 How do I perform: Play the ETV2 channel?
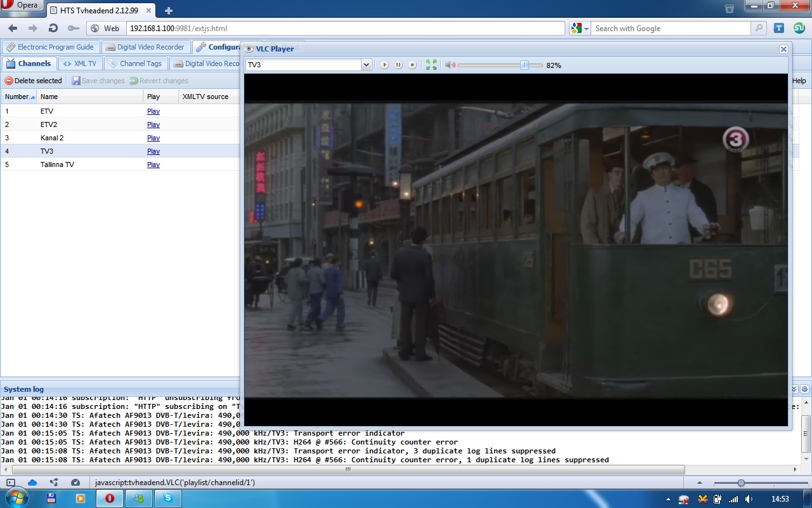(x=154, y=124)
